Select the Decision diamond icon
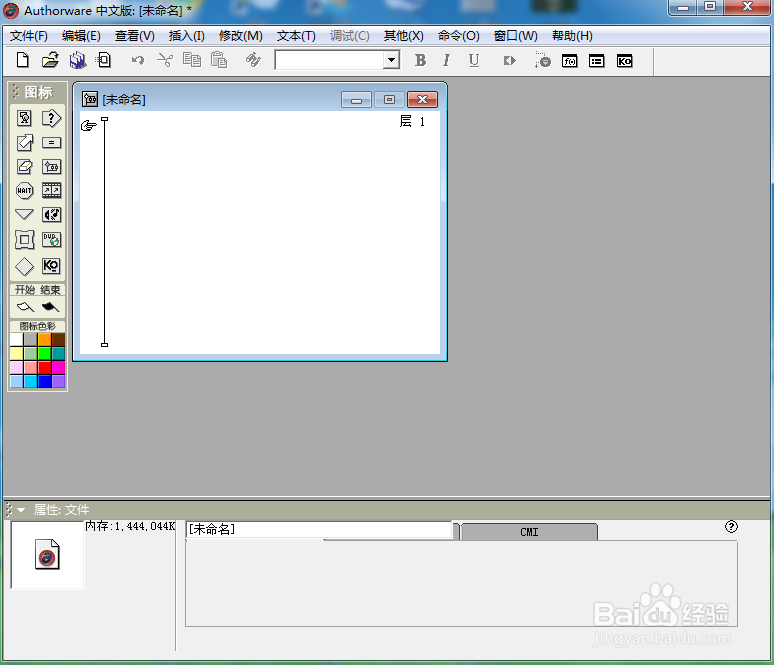Image resolution: width=774 pixels, height=665 pixels. point(24,267)
